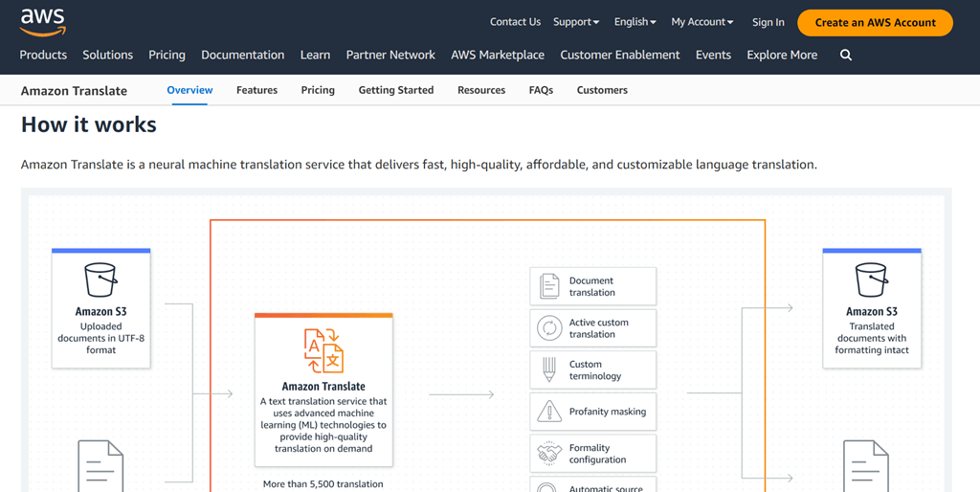The image size is (980, 492).
Task: Open the English language dropdown
Action: (635, 22)
